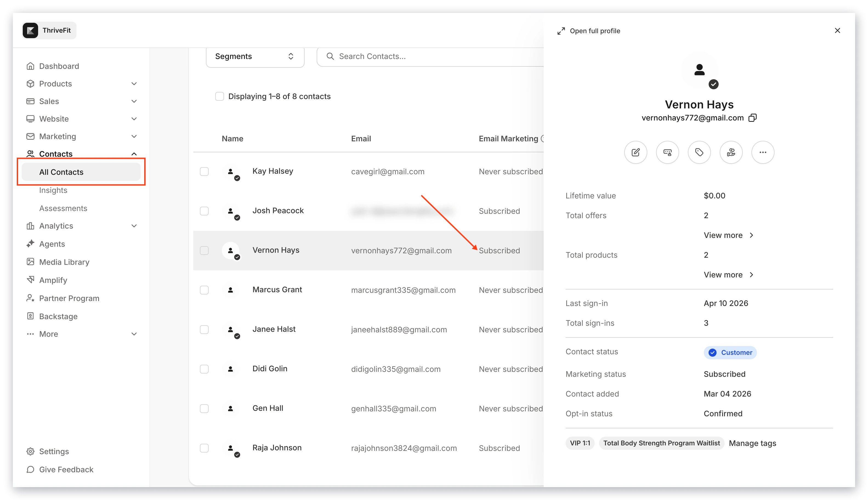The image size is (868, 500).
Task: Check the Didi Golin row checkbox
Action: 204,369
